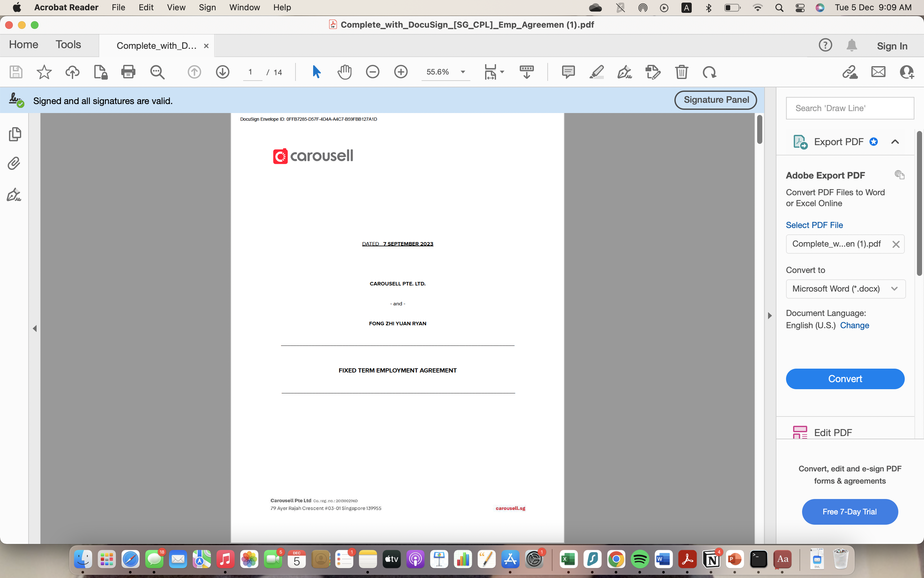
Task: Collapse the left navigation pane
Action: click(35, 328)
